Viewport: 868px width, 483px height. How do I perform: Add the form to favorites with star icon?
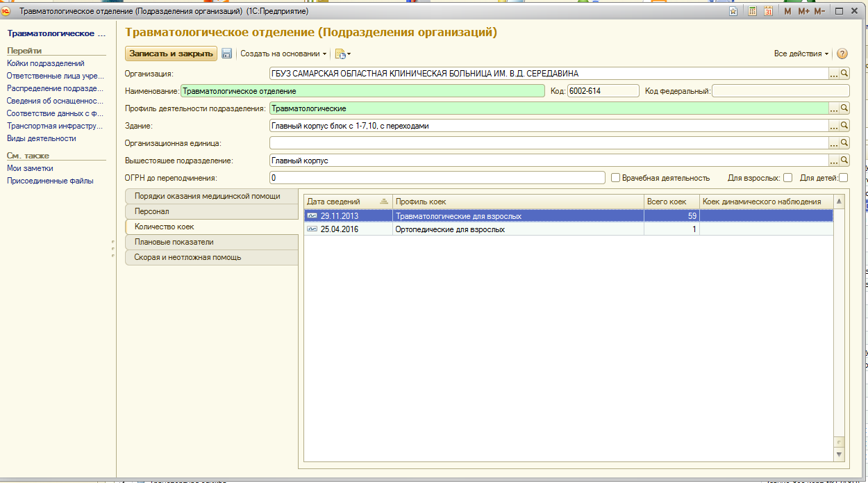click(x=733, y=11)
